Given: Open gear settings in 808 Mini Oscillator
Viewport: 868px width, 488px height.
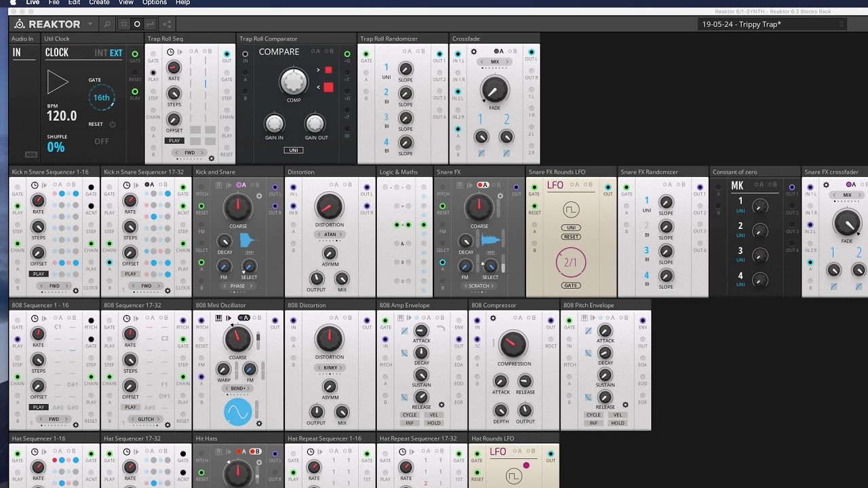Looking at the screenshot, I should click(258, 424).
